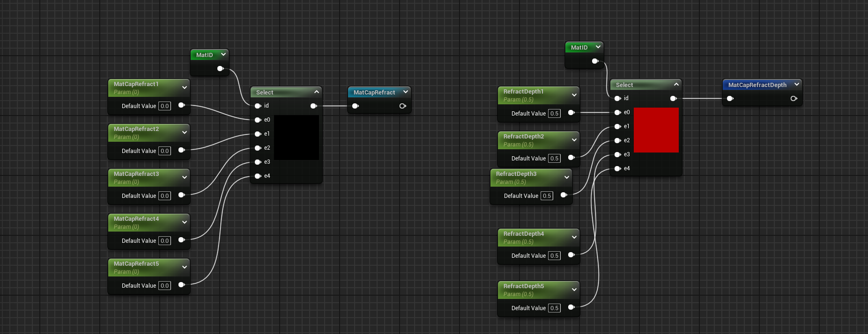This screenshot has height=334, width=868.
Task: Click the output pin of right Select node
Action: [x=673, y=99]
